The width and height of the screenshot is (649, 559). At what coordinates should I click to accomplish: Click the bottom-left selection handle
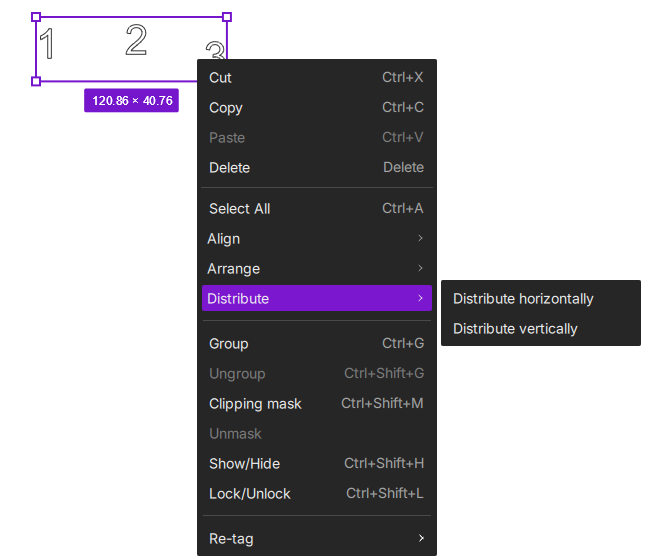(36, 81)
